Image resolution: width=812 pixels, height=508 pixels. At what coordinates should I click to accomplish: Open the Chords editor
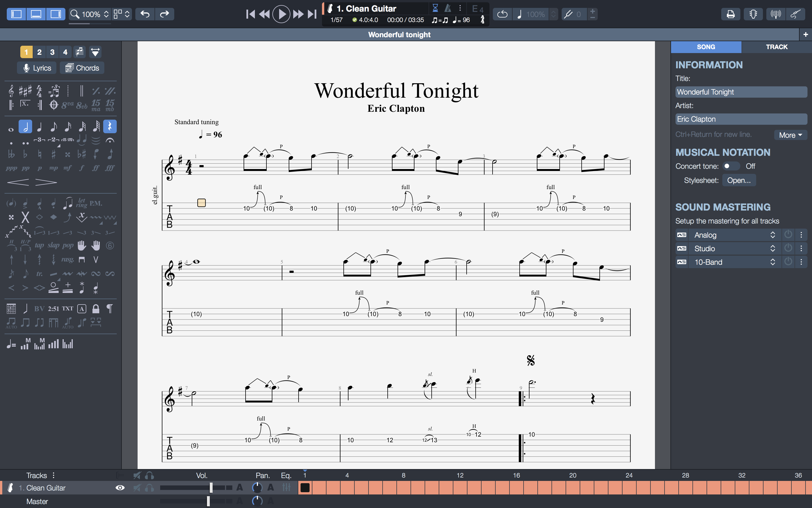(82, 68)
